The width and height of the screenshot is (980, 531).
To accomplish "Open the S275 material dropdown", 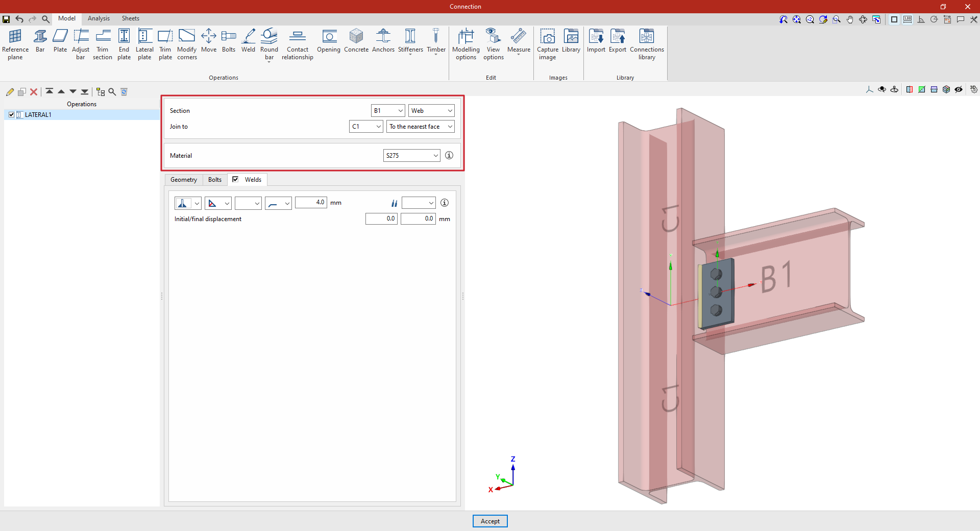I will coord(411,156).
